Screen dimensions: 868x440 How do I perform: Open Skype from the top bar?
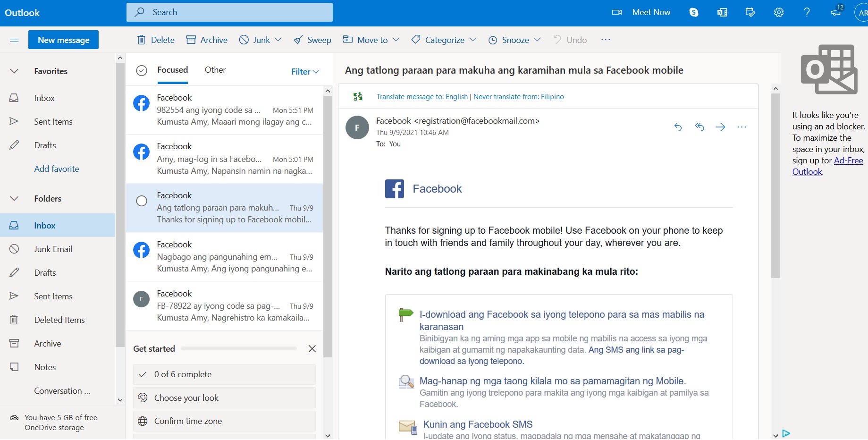click(x=694, y=13)
